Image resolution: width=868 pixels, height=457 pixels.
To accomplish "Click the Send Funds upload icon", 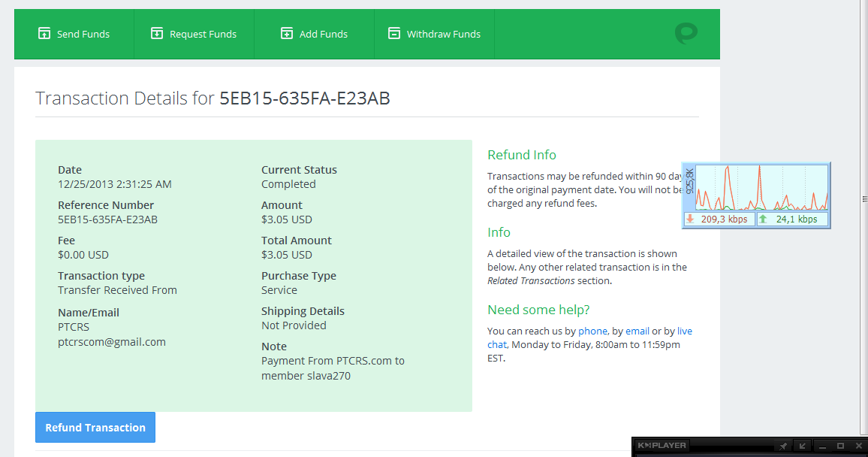I will coord(44,33).
